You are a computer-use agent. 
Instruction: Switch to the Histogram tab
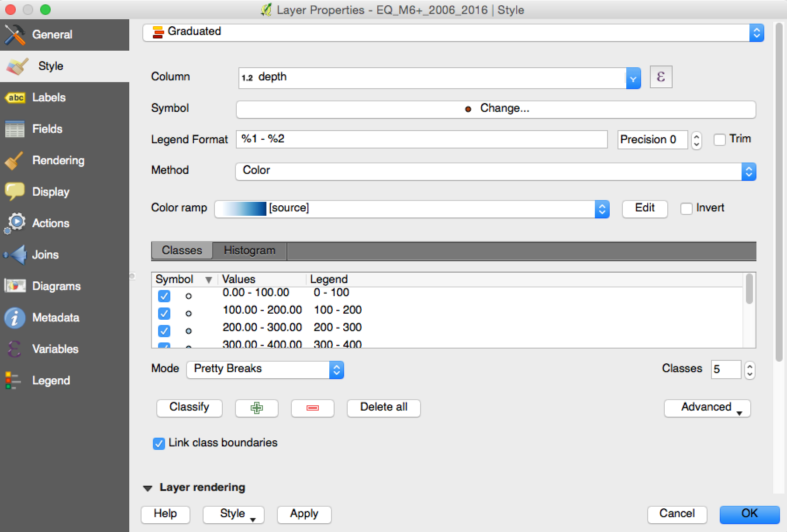[x=250, y=251]
